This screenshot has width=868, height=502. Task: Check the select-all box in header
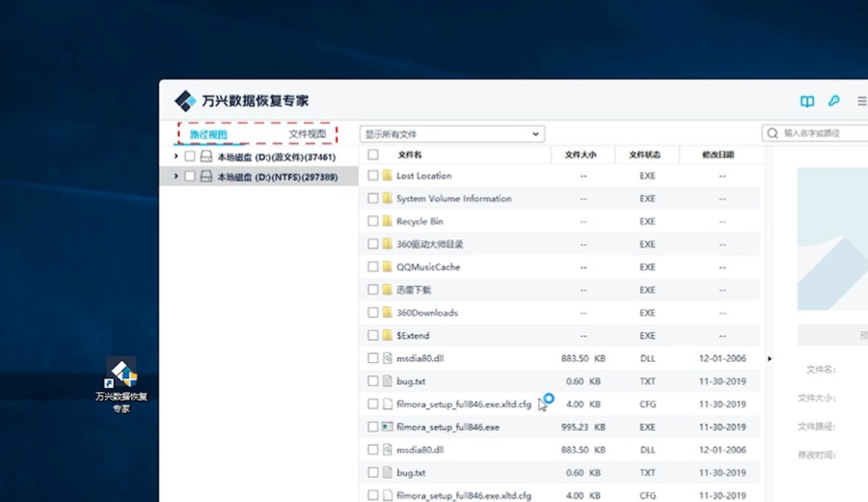(373, 154)
